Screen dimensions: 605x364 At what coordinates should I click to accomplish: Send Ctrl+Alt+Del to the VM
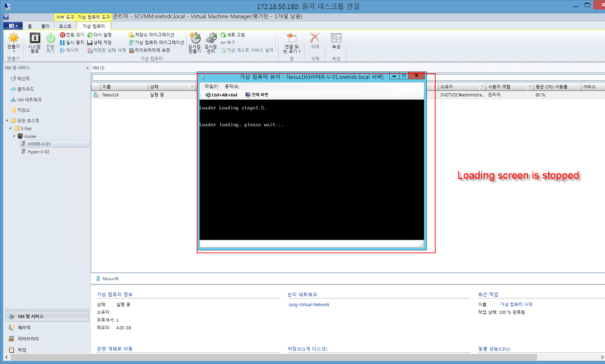pos(221,95)
